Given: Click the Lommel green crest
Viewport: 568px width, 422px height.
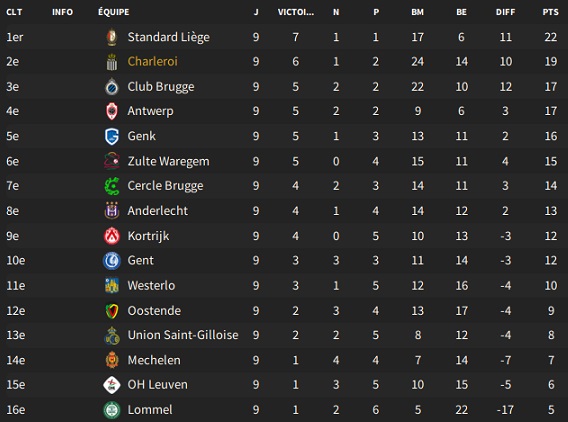Looking at the screenshot, I should [x=112, y=410].
